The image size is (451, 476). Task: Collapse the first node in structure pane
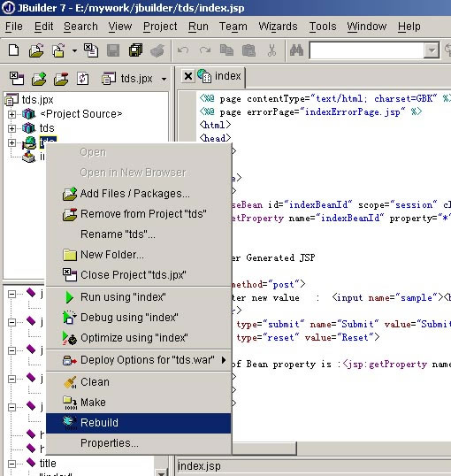(11, 294)
